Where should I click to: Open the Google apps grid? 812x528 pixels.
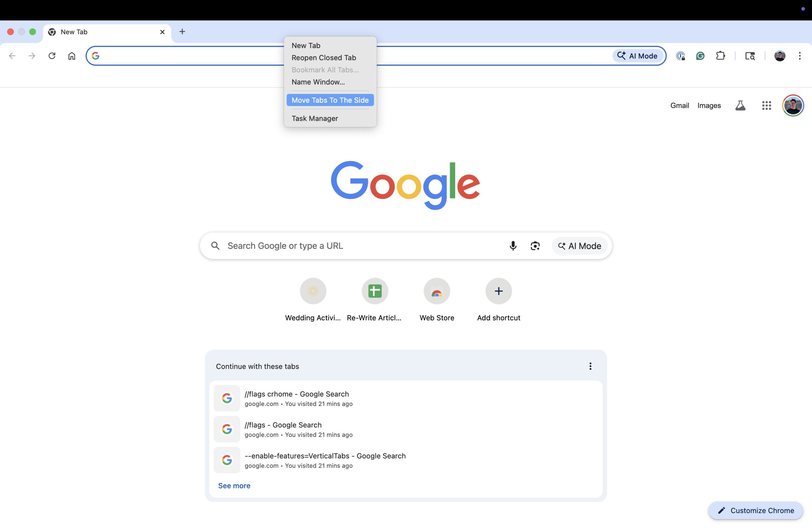(x=766, y=105)
